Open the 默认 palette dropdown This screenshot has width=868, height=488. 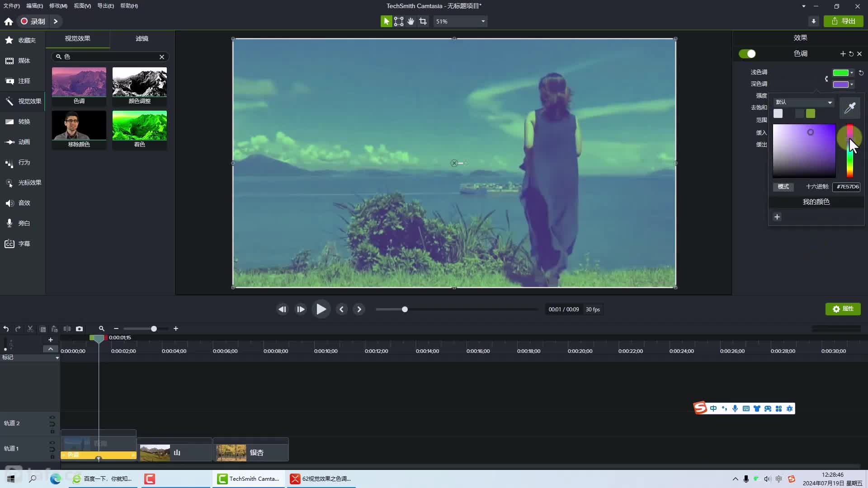tap(803, 102)
